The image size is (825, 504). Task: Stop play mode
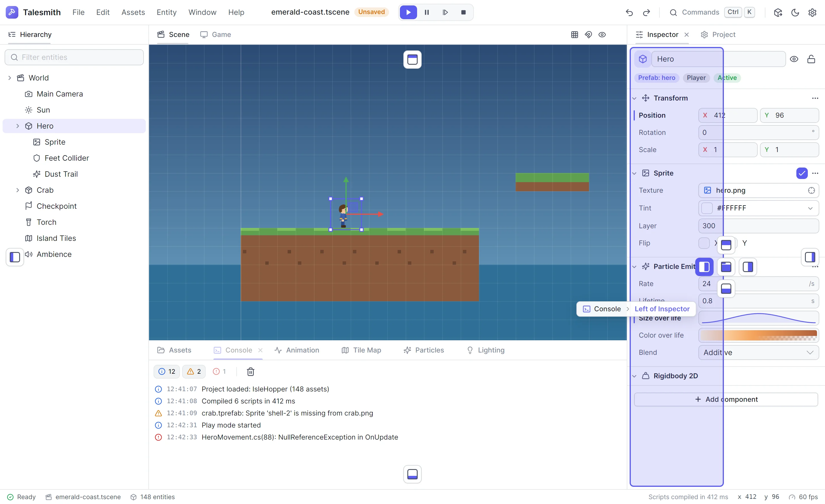coord(463,12)
